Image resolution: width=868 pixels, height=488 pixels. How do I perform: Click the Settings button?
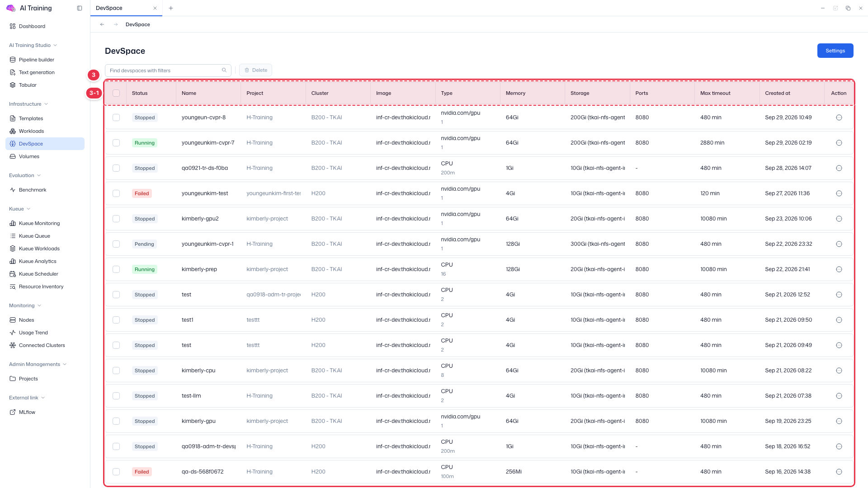tap(835, 51)
